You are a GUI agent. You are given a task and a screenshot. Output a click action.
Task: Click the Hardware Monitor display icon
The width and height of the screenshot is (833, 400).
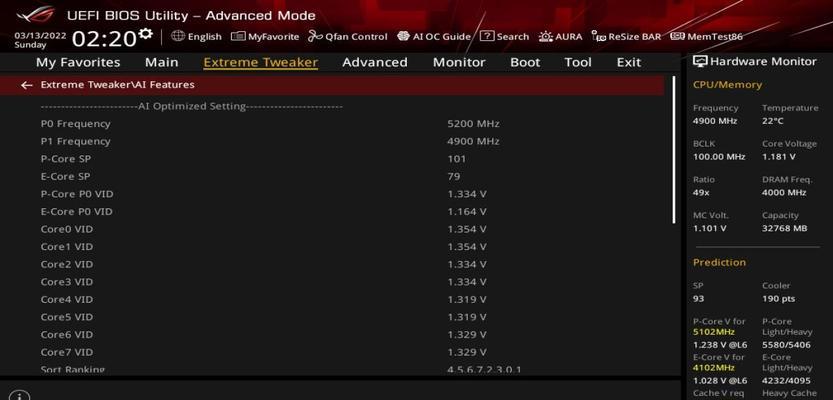(x=700, y=62)
